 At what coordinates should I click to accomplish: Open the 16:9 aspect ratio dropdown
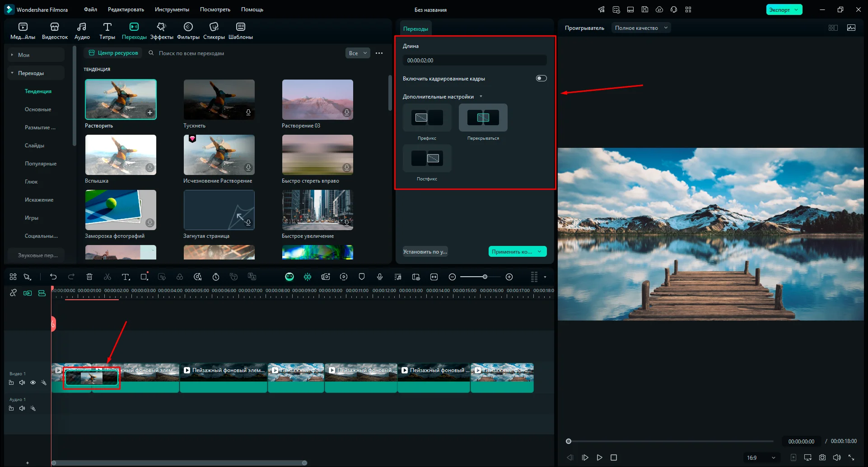tap(761, 458)
